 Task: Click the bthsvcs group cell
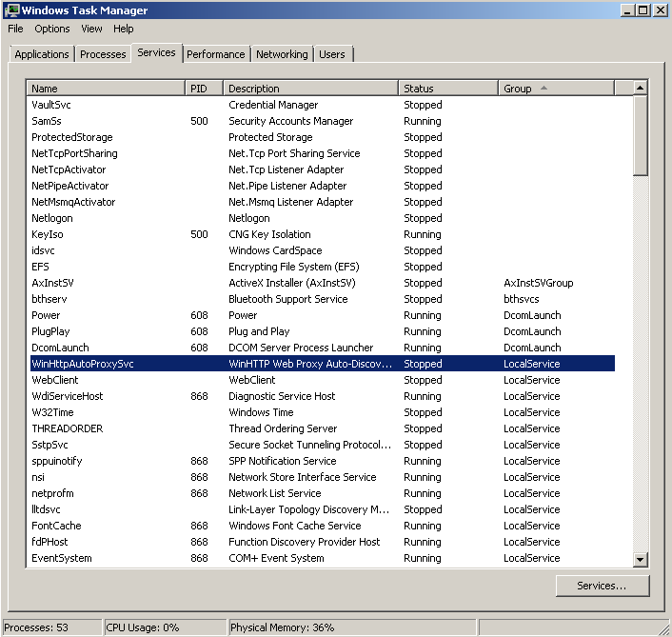coord(522,299)
